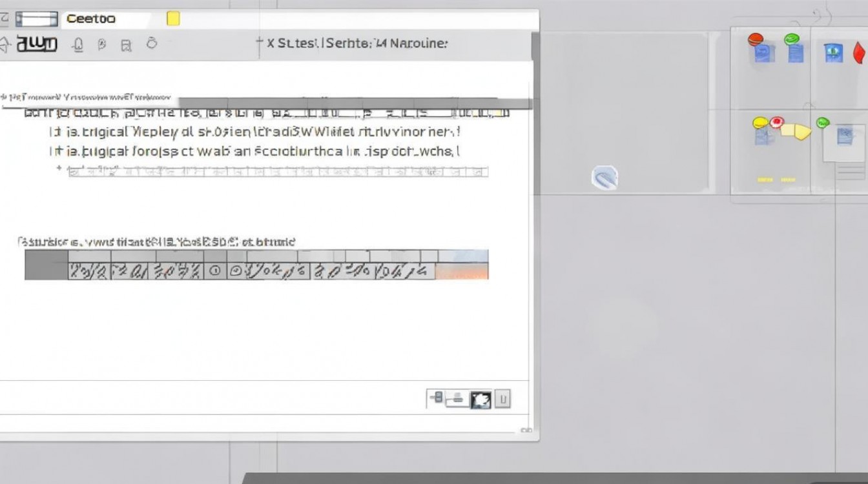Switch to the Ceetoo tab
Image resolution: width=868 pixels, height=484 pixels.
(90, 19)
